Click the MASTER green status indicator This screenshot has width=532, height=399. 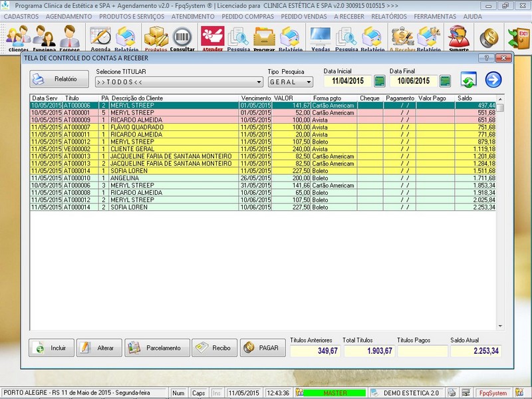335,393
